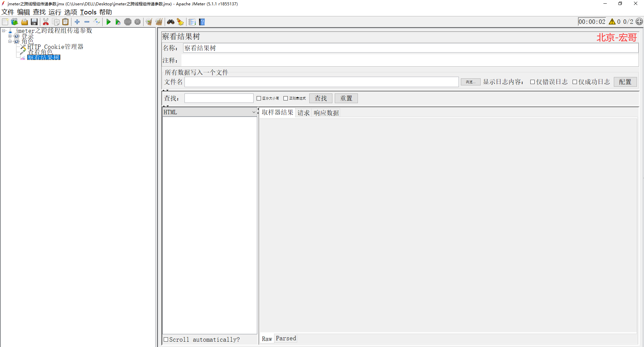Click the elapsed time 00:00:02 display
Image resolution: width=644 pixels, height=347 pixels.
click(x=592, y=22)
